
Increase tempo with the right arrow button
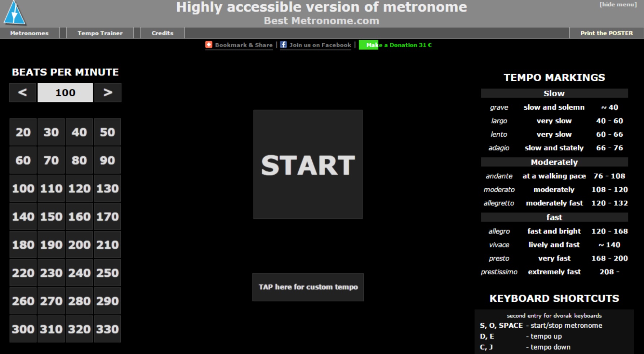108,93
